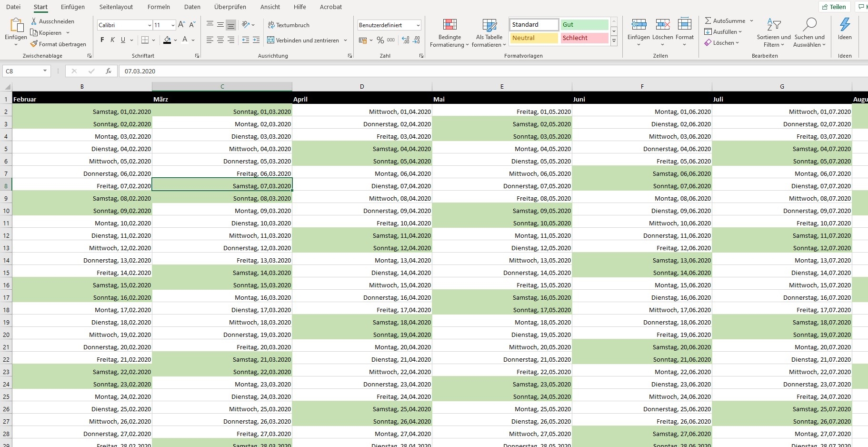Screen dimensions: 868x447
Task: Switch to Daten tab
Action: (192, 7)
